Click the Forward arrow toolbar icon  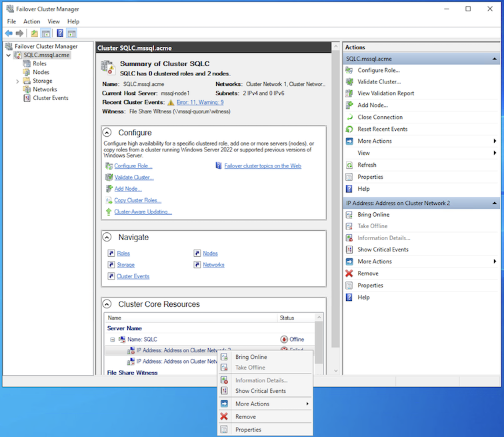coord(19,33)
